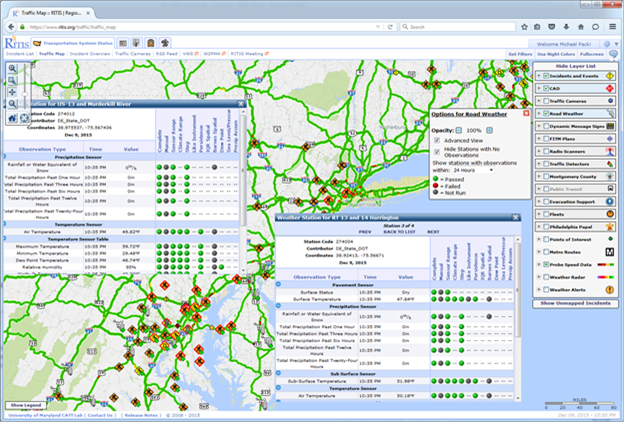Image resolution: width=624 pixels, height=422 pixels.
Task: Click the browser URL address field
Action: point(200,27)
